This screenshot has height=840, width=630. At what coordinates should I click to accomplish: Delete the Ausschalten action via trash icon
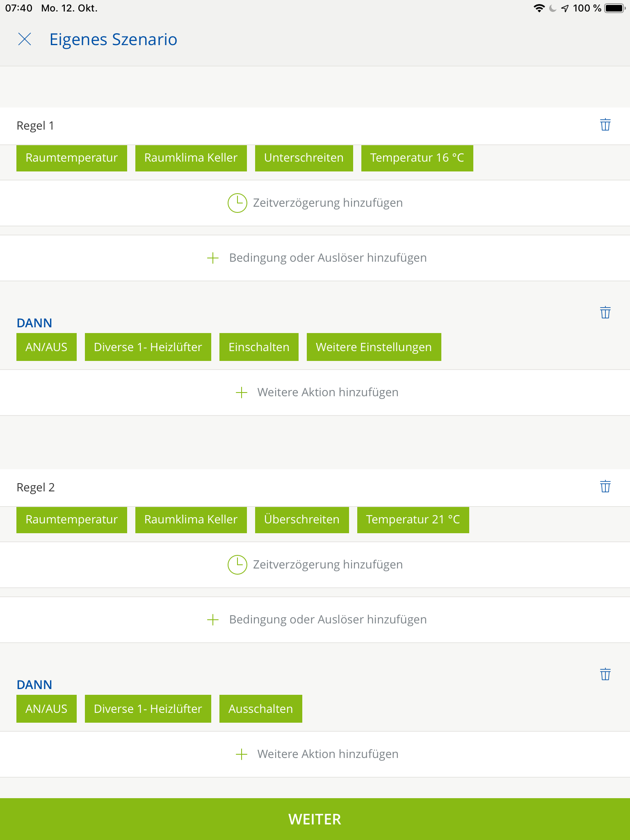tap(605, 674)
